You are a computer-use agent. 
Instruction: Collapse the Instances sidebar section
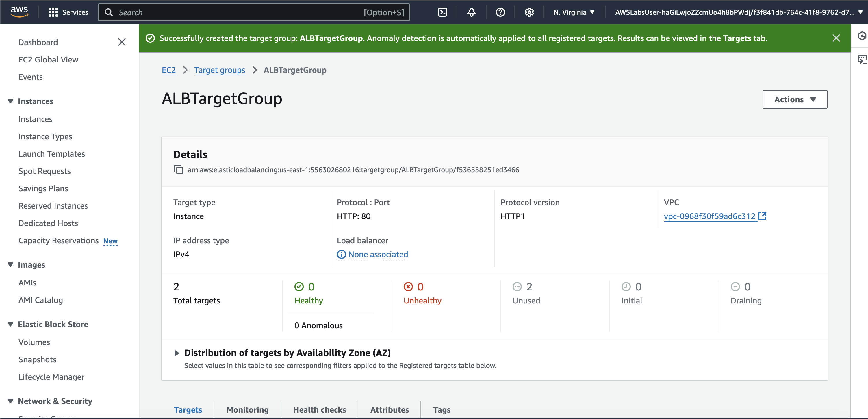pyautogui.click(x=10, y=101)
